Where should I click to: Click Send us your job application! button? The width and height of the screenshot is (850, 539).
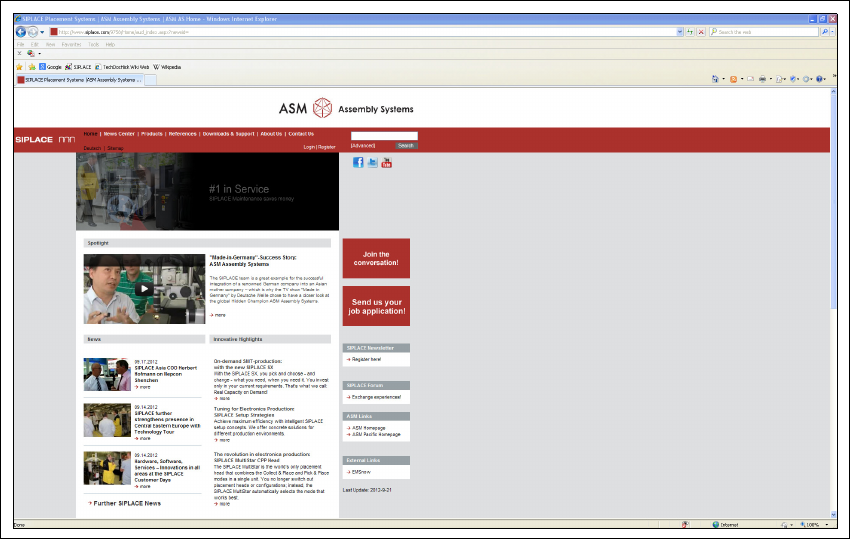coord(376,306)
